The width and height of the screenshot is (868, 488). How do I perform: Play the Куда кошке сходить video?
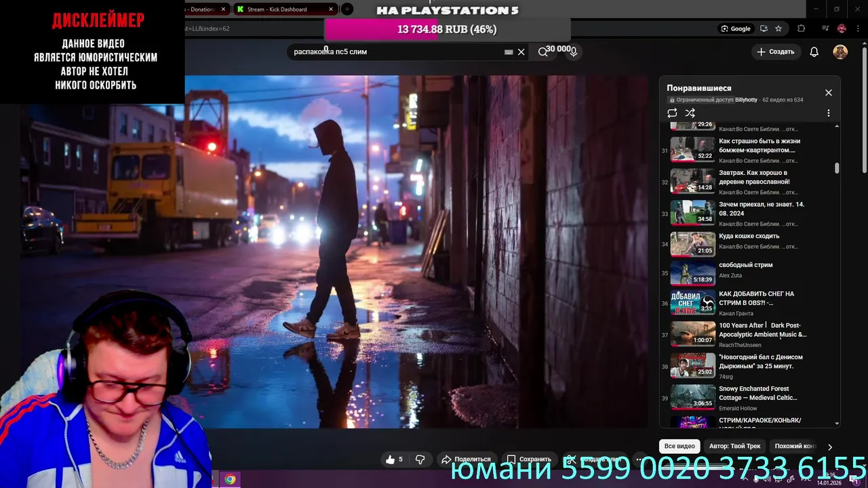(x=749, y=243)
